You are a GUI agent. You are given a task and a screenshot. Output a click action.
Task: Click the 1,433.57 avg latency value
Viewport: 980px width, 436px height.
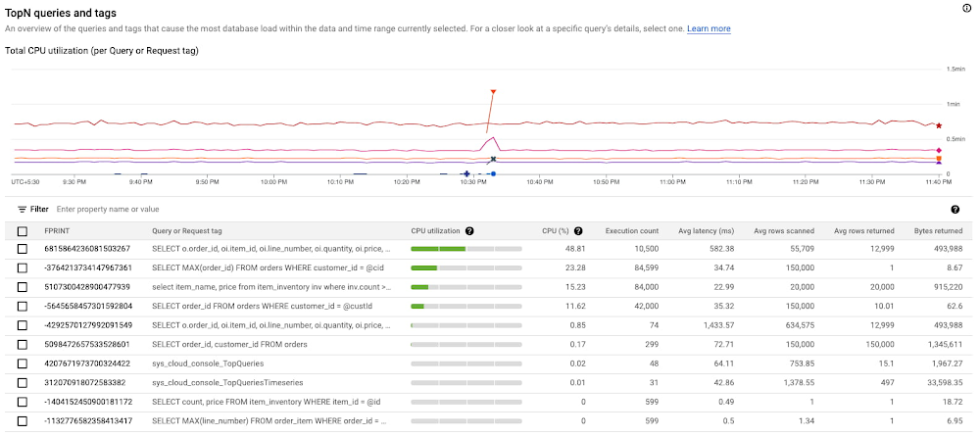point(719,325)
